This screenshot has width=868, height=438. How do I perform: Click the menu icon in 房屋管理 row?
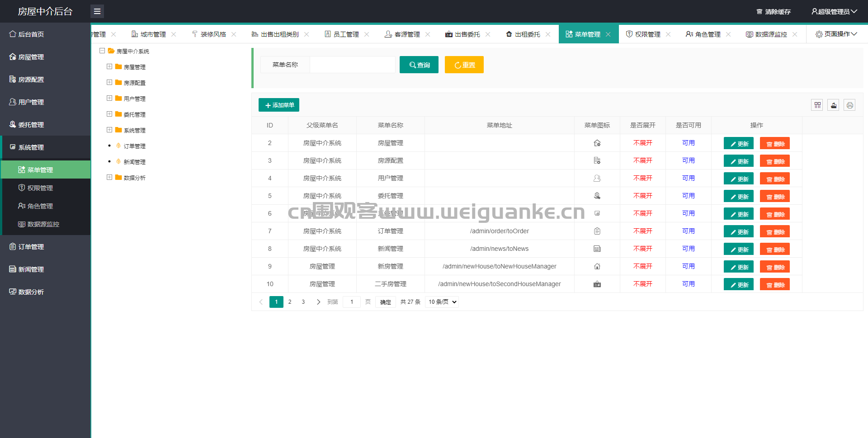(x=597, y=143)
